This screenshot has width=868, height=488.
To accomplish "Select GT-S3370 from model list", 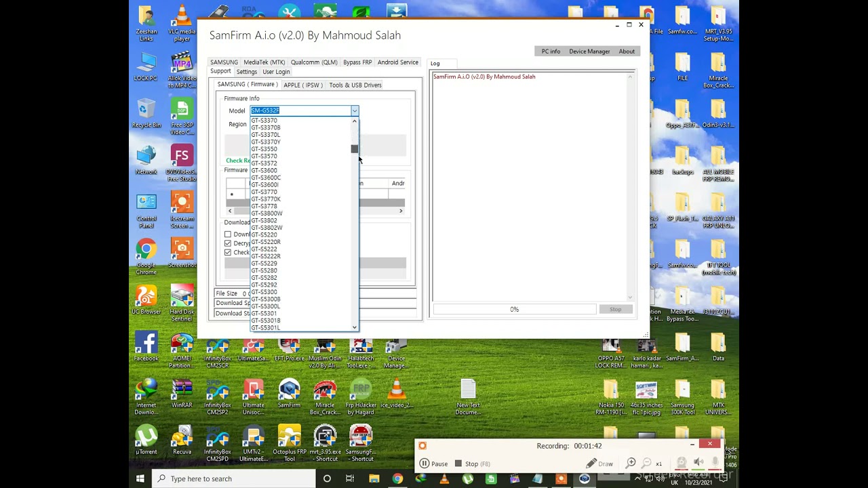I will click(x=264, y=121).
